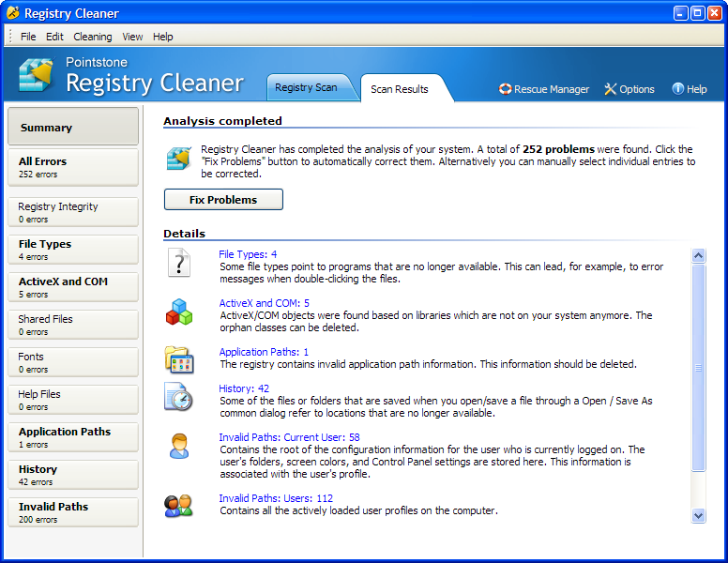Follow Invalid Paths: Current User: 58 link
The width and height of the screenshot is (728, 563).
[289, 437]
